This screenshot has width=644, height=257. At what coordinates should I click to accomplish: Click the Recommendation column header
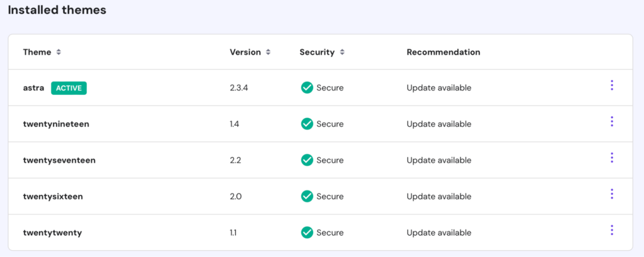pyautogui.click(x=443, y=52)
